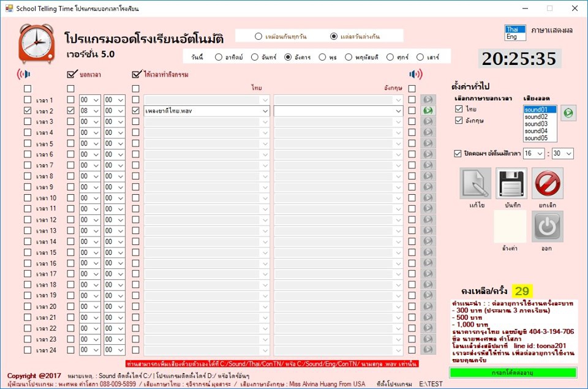Play the sound for row เวลา 24

428,350
